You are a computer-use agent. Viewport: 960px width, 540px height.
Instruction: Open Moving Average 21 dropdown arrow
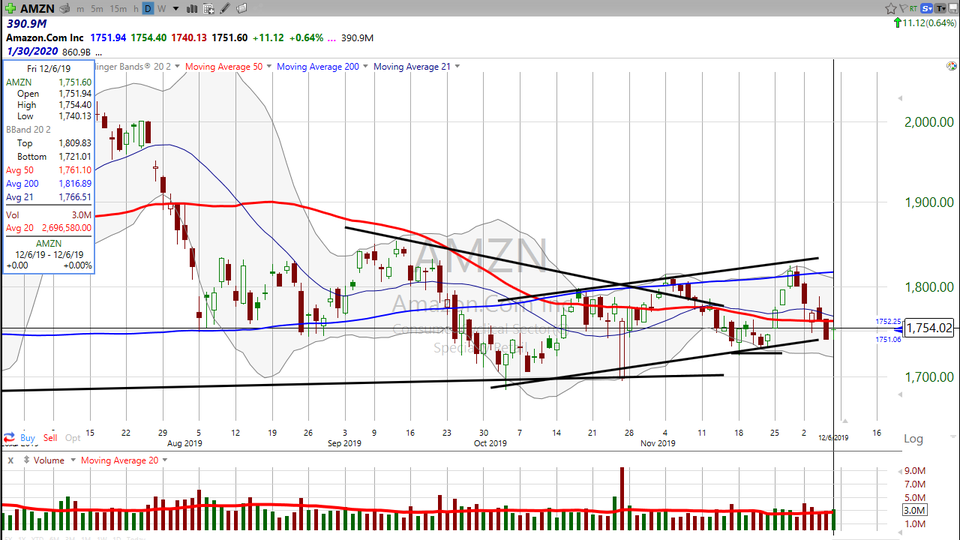[457, 66]
